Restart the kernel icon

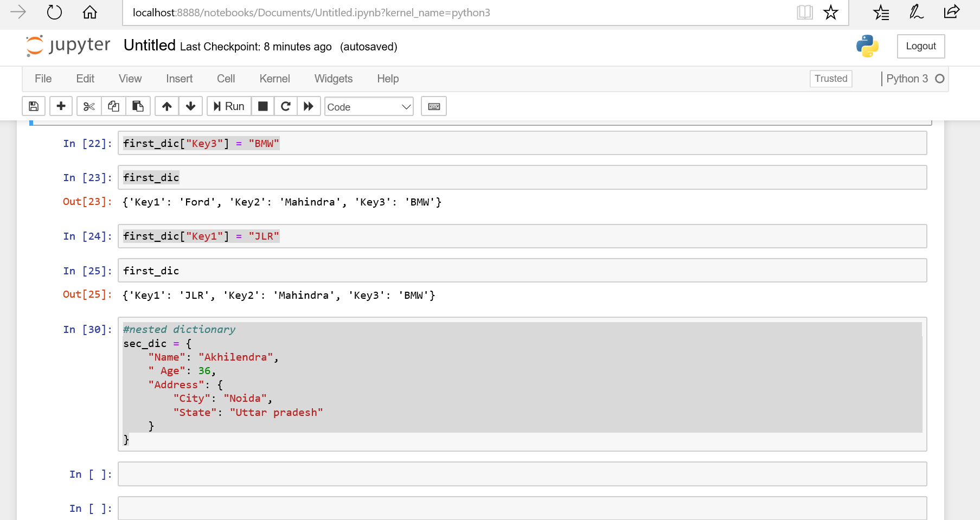tap(286, 106)
